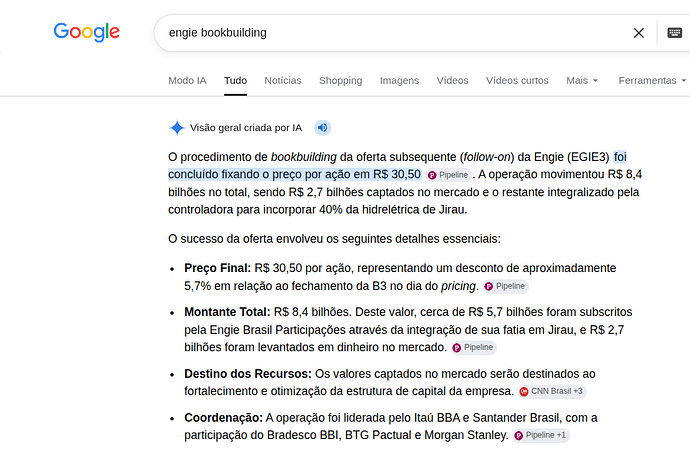Expand the Ferramentas dropdown
This screenshot has width=690, height=451.
652,81
